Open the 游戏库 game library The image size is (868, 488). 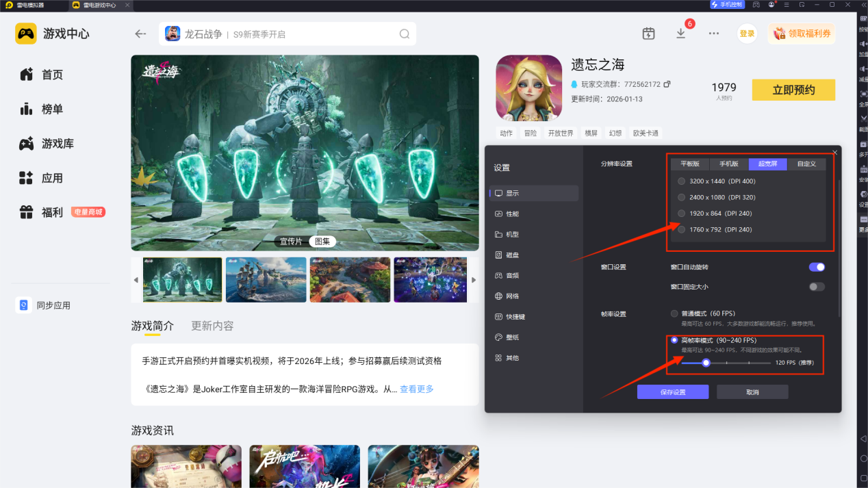coord(47,144)
